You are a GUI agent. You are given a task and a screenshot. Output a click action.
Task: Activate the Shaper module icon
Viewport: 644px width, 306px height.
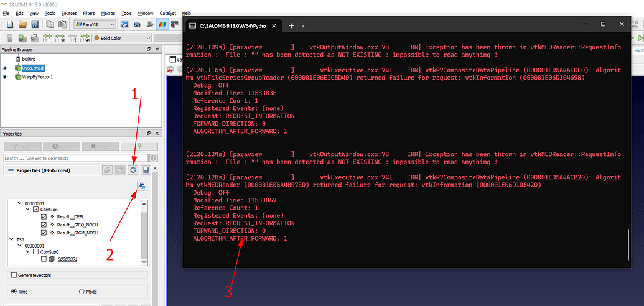(x=125, y=25)
